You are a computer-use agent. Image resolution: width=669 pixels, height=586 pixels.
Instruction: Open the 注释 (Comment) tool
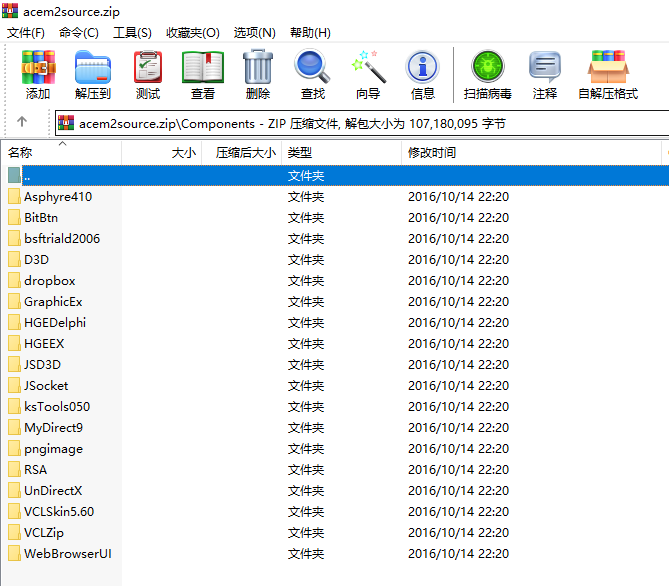pyautogui.click(x=545, y=67)
